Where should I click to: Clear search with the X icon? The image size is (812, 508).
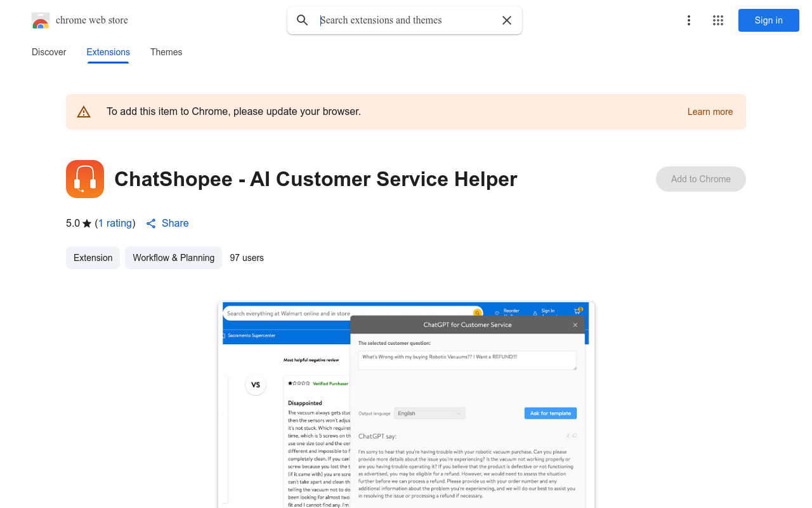click(x=507, y=20)
